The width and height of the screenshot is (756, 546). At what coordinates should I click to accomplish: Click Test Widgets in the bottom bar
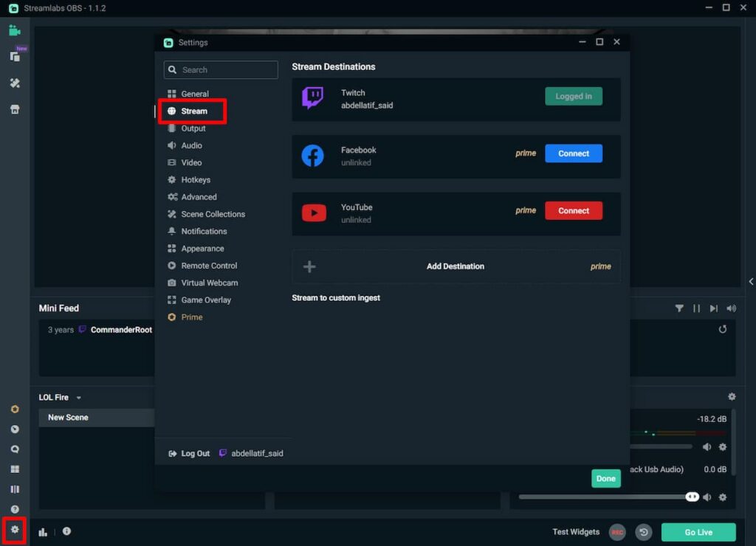pos(576,531)
